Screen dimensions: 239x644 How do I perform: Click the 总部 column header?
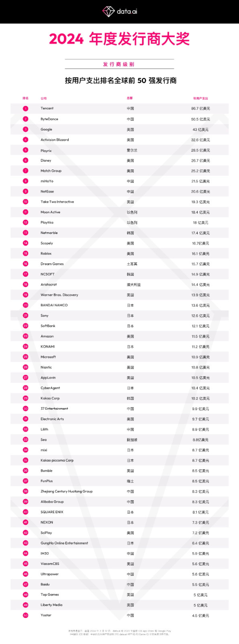pos(130,98)
